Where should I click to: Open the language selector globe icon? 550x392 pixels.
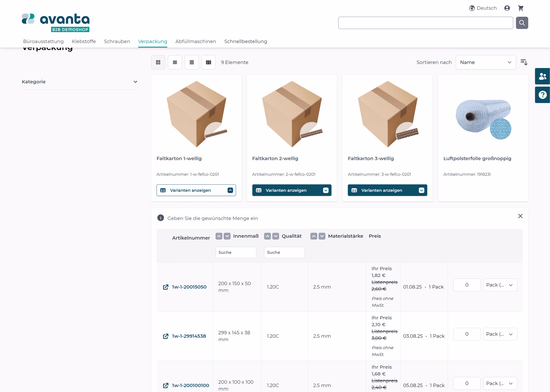pos(472,8)
